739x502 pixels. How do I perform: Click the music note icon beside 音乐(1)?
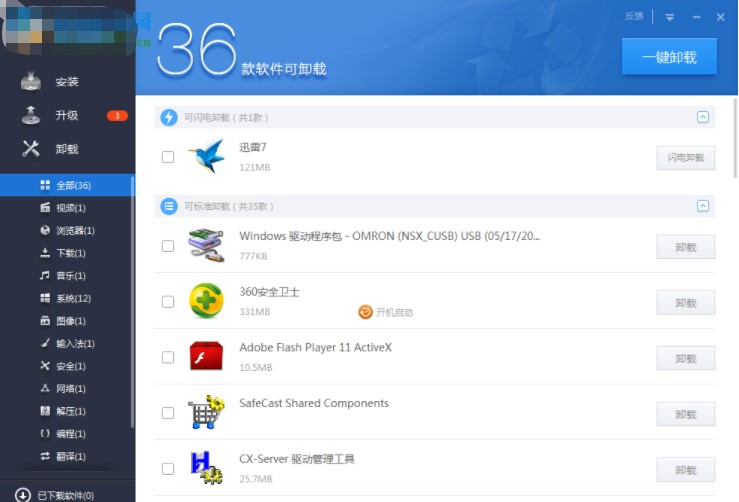(45, 275)
